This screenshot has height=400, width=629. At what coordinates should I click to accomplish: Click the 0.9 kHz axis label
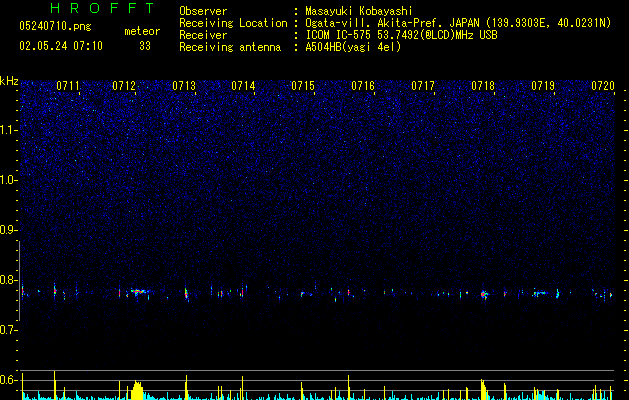(x=9, y=230)
